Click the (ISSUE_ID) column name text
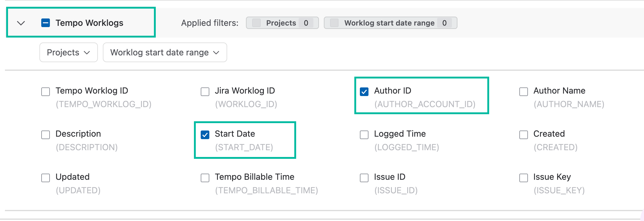644x221 pixels. pos(396,190)
